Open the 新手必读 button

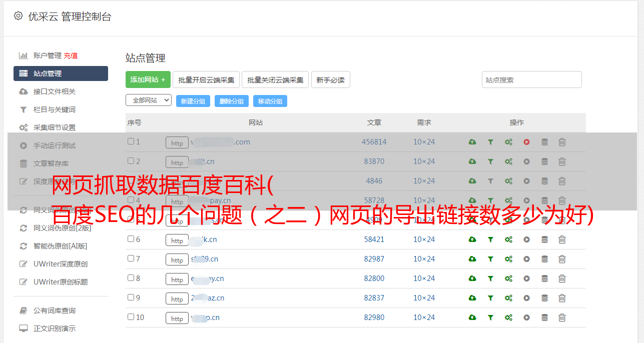pos(330,79)
